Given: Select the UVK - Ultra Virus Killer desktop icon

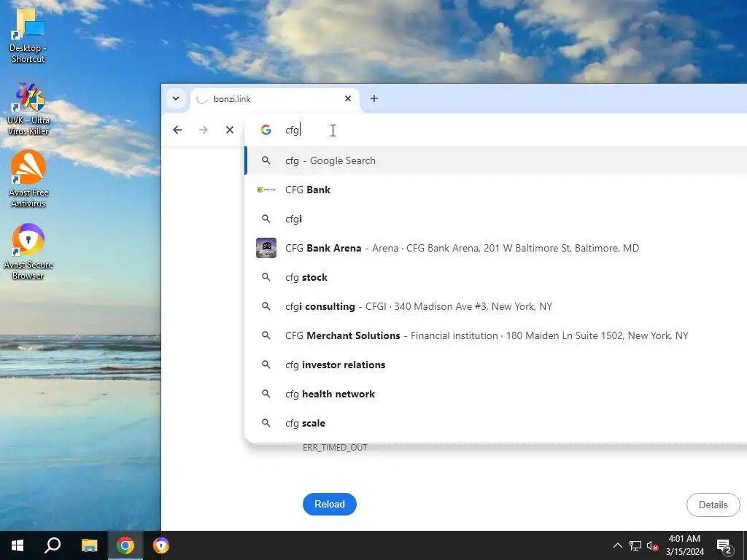Looking at the screenshot, I should pyautogui.click(x=28, y=109).
